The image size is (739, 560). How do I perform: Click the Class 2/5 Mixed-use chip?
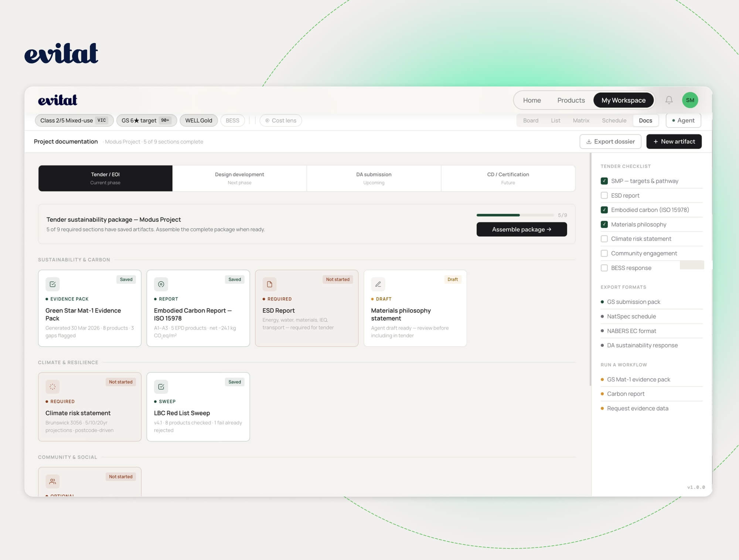(74, 121)
